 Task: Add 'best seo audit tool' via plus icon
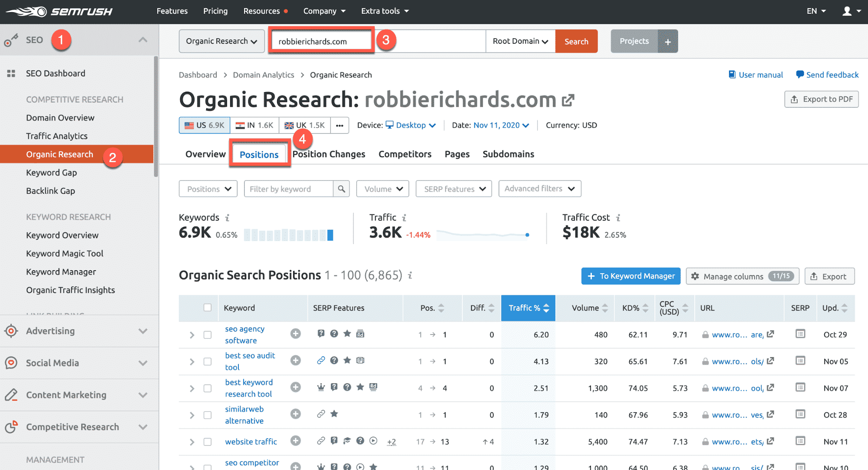(x=296, y=361)
